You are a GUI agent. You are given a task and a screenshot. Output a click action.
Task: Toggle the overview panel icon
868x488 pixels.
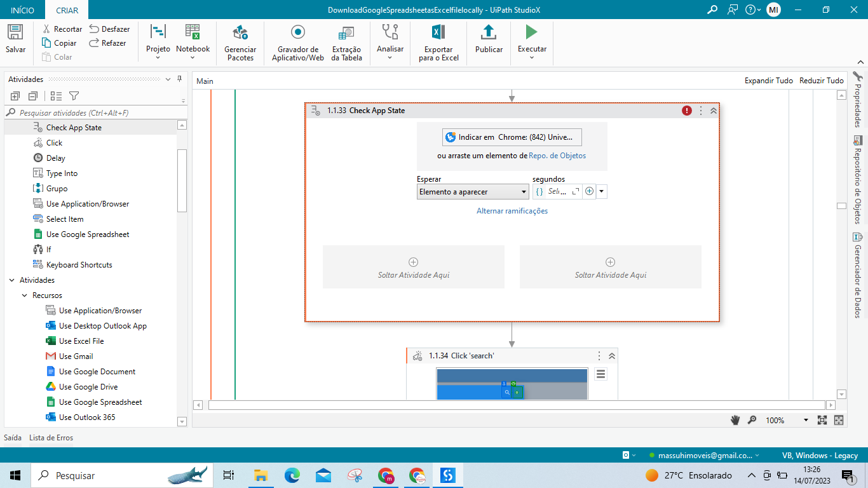839,420
